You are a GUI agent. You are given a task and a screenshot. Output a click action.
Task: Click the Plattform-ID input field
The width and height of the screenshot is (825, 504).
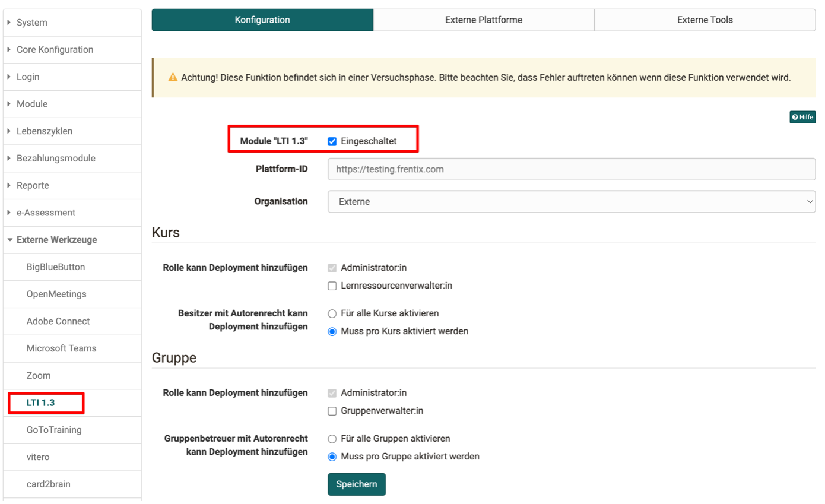coord(571,169)
